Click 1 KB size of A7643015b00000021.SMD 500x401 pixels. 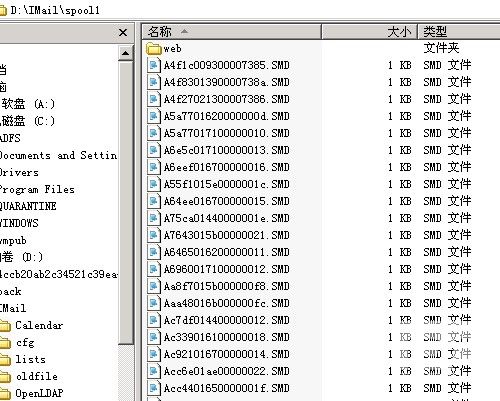pos(400,235)
